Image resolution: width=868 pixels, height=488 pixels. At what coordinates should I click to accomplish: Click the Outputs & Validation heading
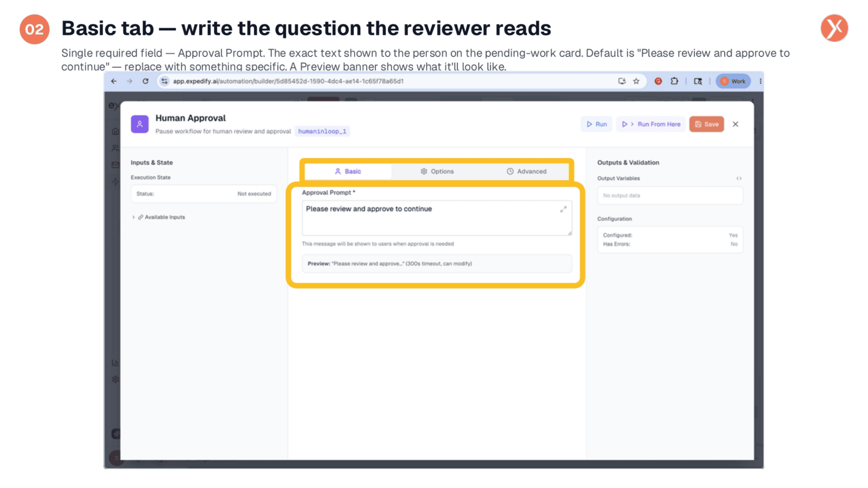point(628,163)
